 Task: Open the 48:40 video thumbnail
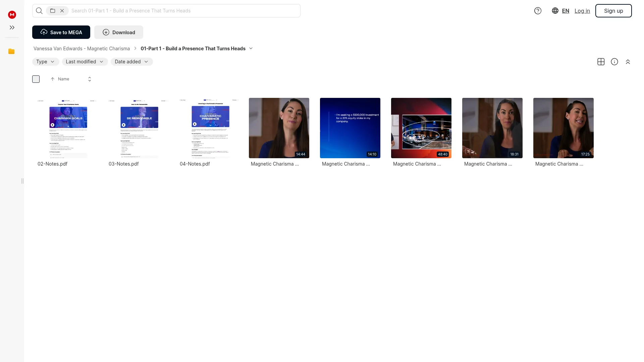coord(421,128)
